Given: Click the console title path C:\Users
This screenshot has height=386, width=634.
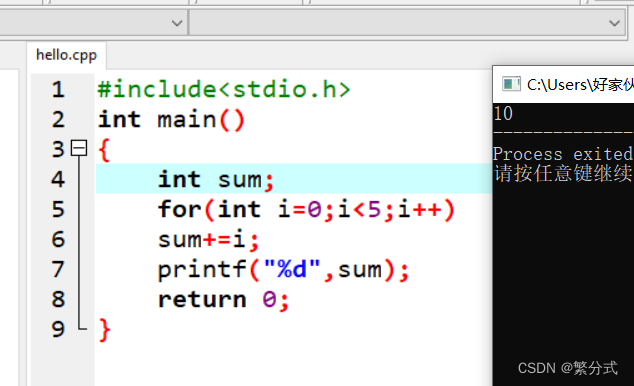Looking at the screenshot, I should [x=580, y=84].
